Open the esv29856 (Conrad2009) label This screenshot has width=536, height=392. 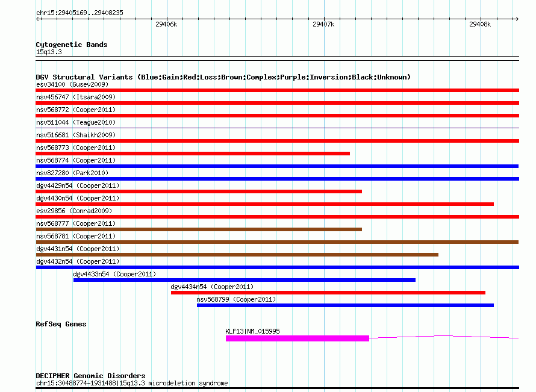pyautogui.click(x=74, y=211)
